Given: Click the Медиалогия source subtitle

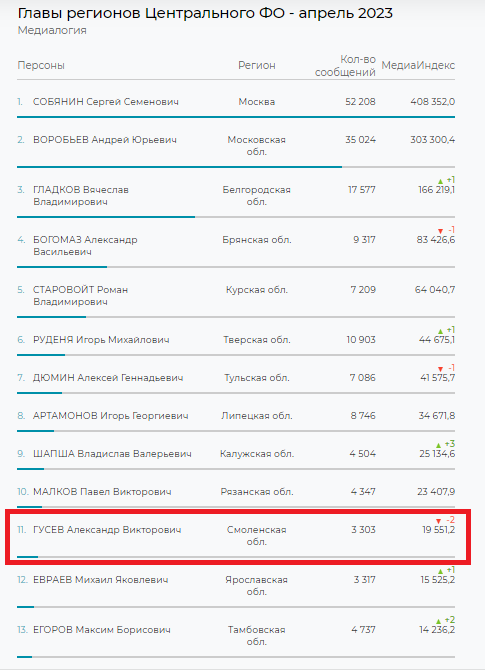Looking at the screenshot, I should 52,30.
